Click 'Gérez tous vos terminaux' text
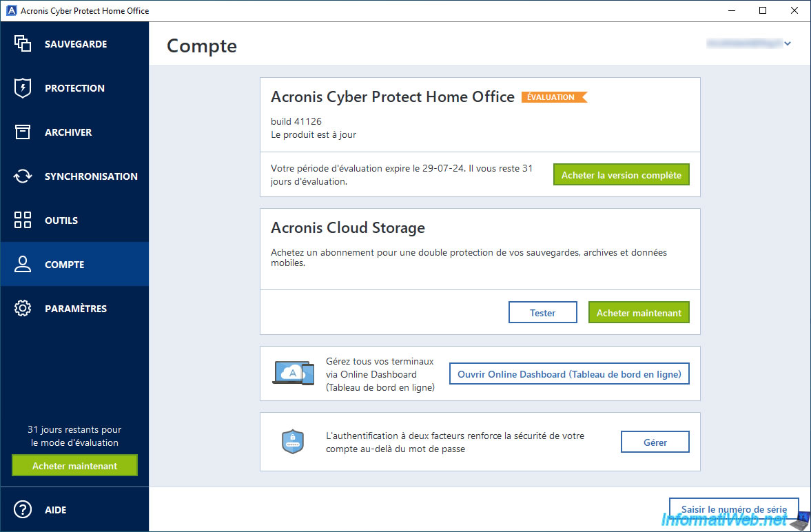The width and height of the screenshot is (811, 532). tap(380, 374)
